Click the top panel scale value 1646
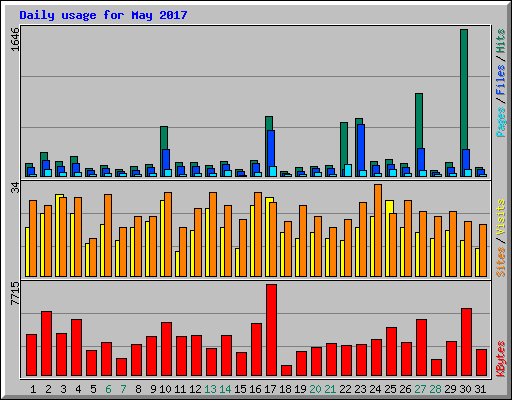This screenshot has height=400, width=512. pos(15,39)
